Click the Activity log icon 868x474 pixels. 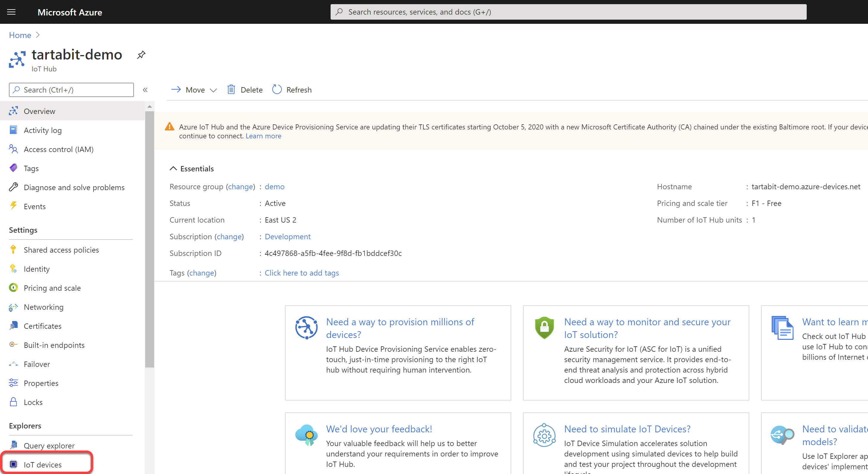click(x=13, y=130)
